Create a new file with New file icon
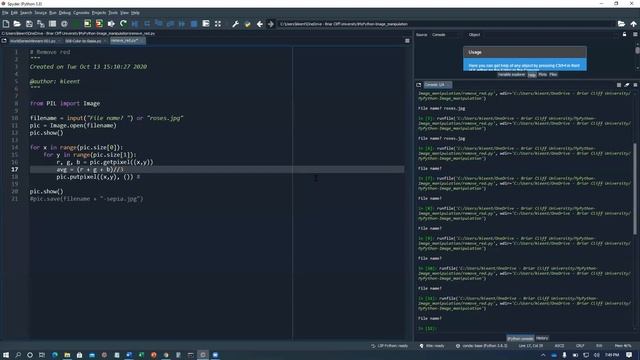640x360 pixels. tap(6, 24)
